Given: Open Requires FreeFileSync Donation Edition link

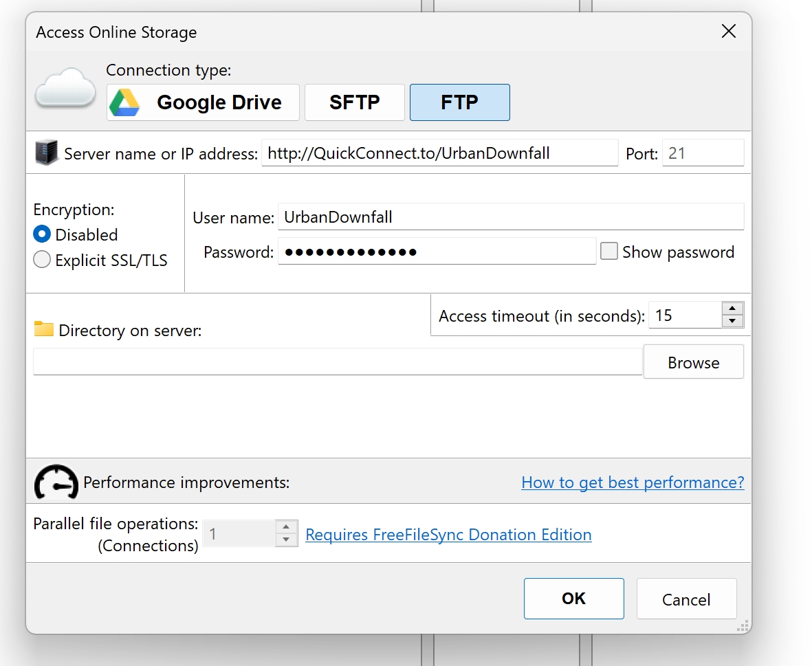Looking at the screenshot, I should tap(448, 535).
